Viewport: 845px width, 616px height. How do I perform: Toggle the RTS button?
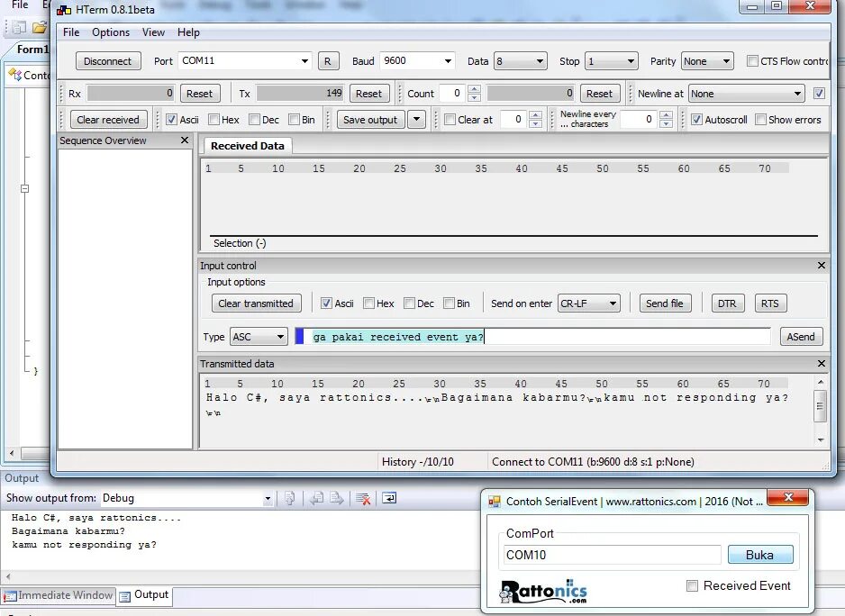[770, 303]
